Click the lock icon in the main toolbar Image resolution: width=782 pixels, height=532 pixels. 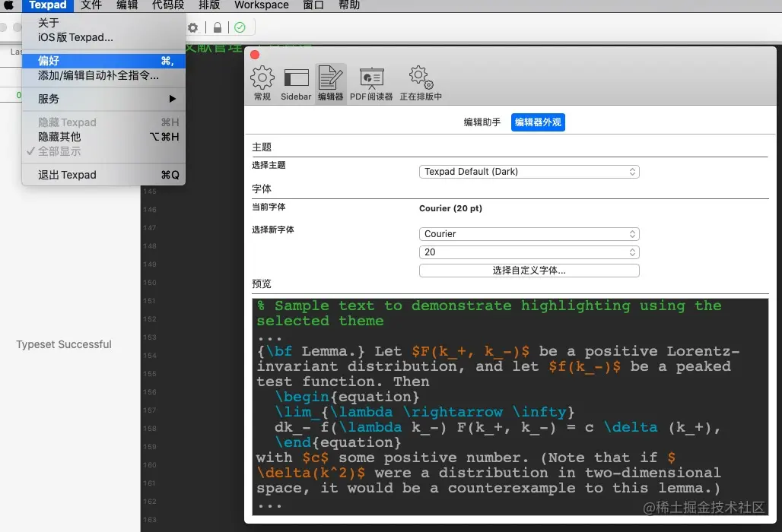218,27
